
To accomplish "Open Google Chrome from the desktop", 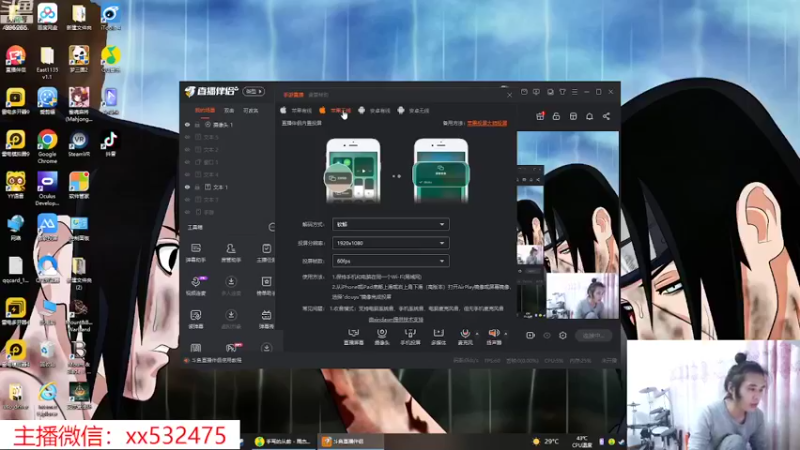I will pos(47,146).
